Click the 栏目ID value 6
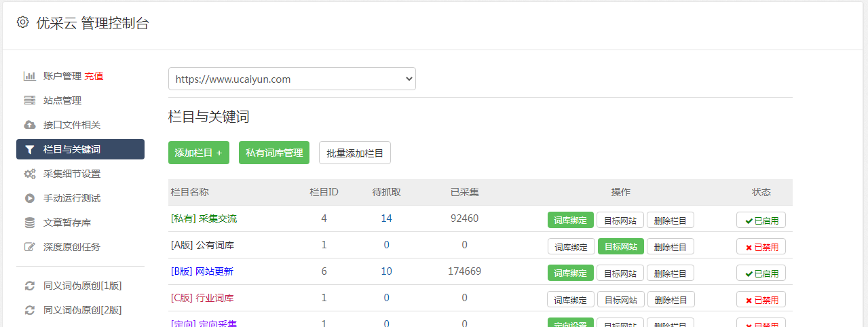 point(324,271)
